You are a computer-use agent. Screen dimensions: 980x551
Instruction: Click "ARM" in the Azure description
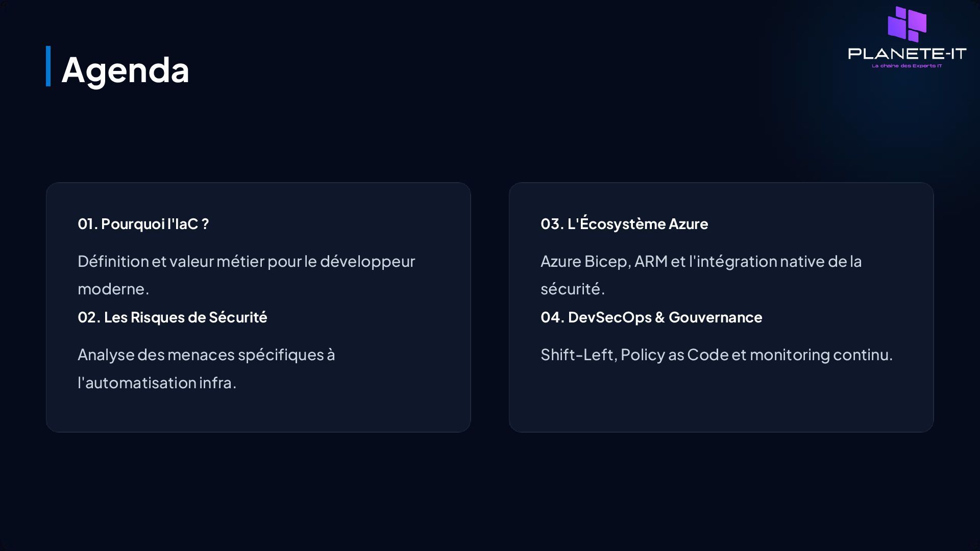[651, 261]
